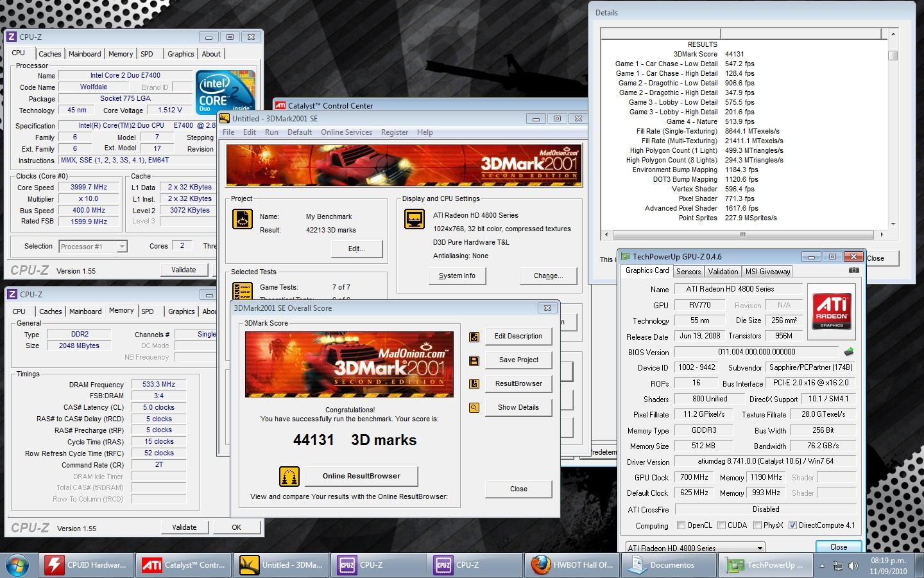
Task: Click the Intel Core 2 Duo logo
Action: coord(225,91)
